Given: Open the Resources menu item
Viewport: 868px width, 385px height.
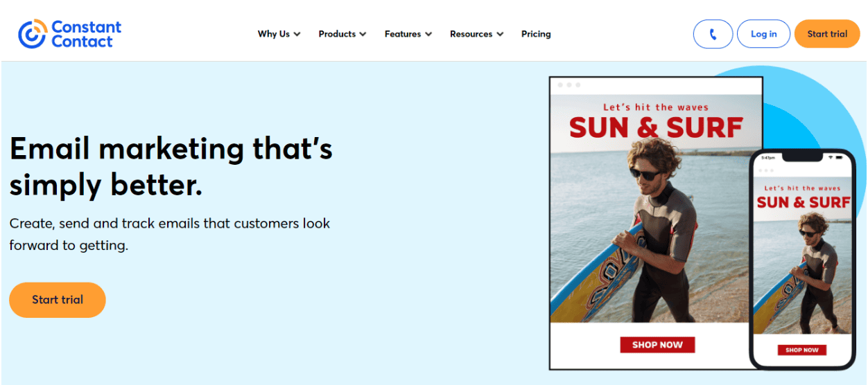Looking at the screenshot, I should [x=477, y=34].
